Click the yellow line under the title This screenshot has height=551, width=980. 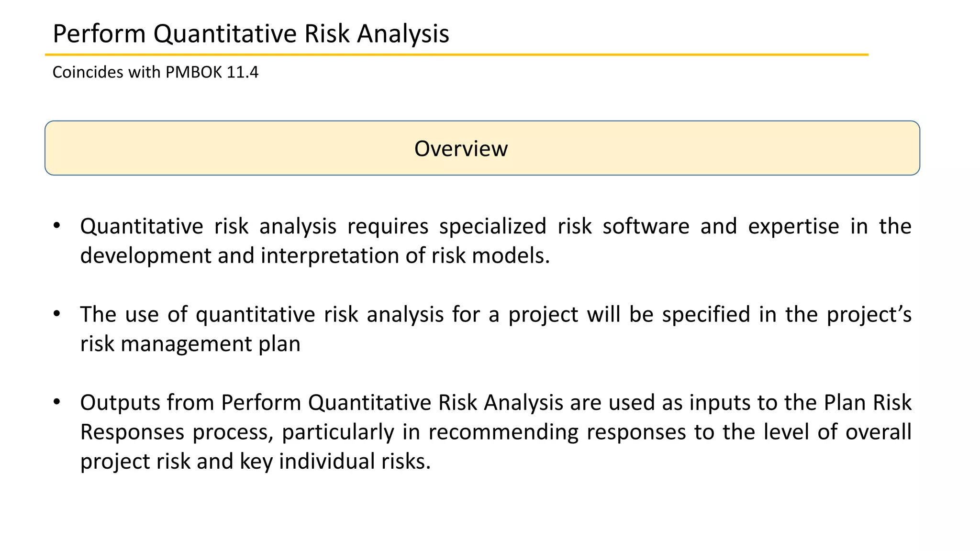pos(457,55)
